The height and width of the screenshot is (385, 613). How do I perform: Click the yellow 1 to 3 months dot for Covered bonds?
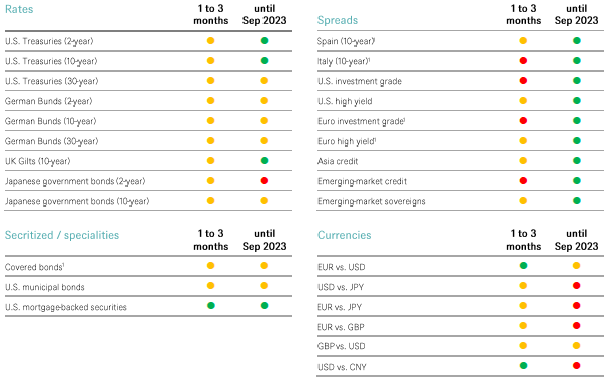tap(211, 266)
